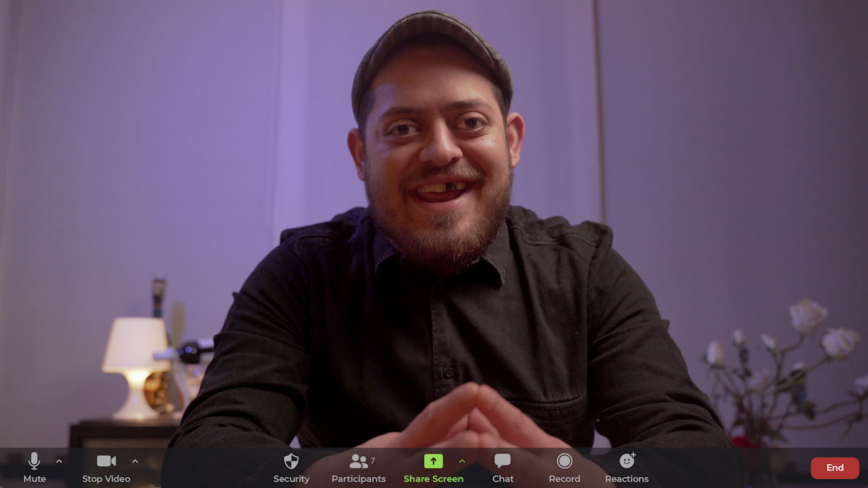Click the 'Chat' text label in toolbar
This screenshot has width=868, height=488.
pyautogui.click(x=503, y=479)
